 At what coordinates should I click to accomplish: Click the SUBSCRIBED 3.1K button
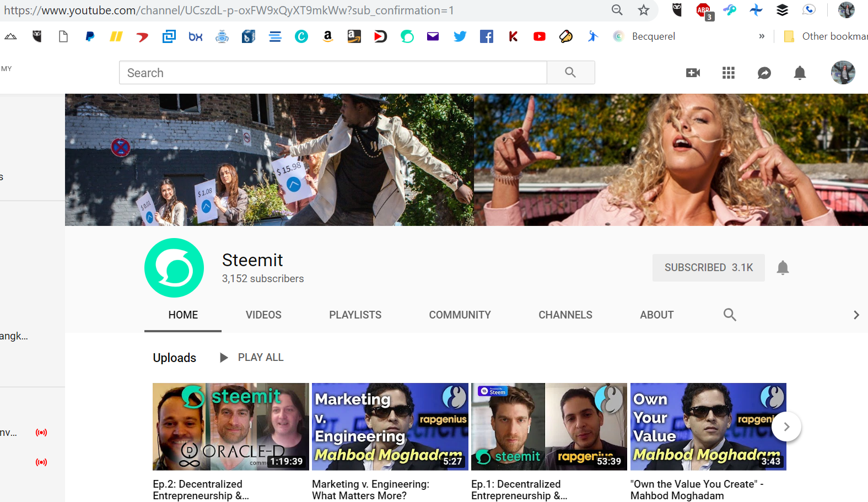(709, 268)
